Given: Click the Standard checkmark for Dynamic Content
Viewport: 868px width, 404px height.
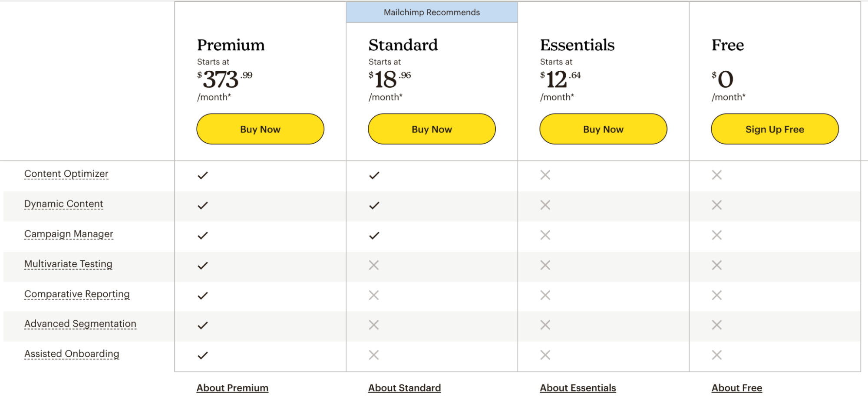Looking at the screenshot, I should pyautogui.click(x=374, y=205).
